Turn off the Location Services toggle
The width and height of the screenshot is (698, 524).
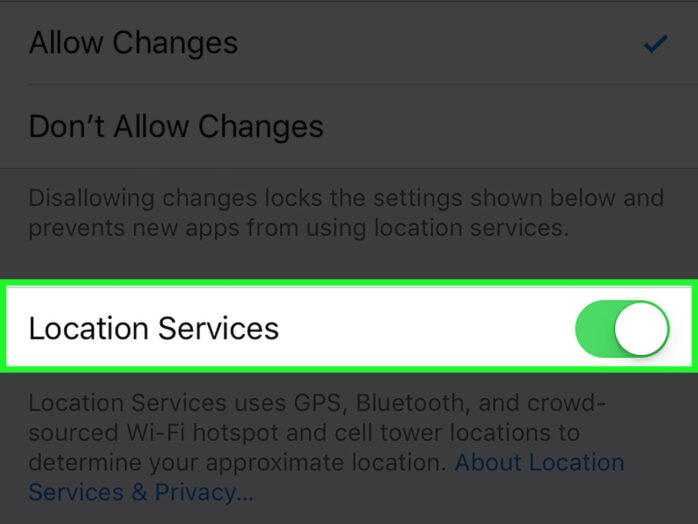pyautogui.click(x=622, y=329)
